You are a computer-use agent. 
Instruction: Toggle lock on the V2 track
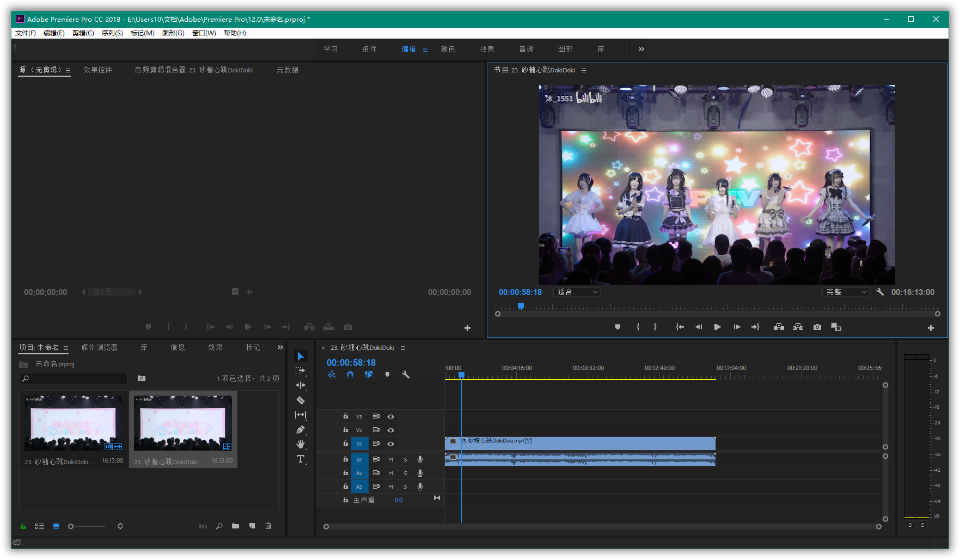point(345,430)
